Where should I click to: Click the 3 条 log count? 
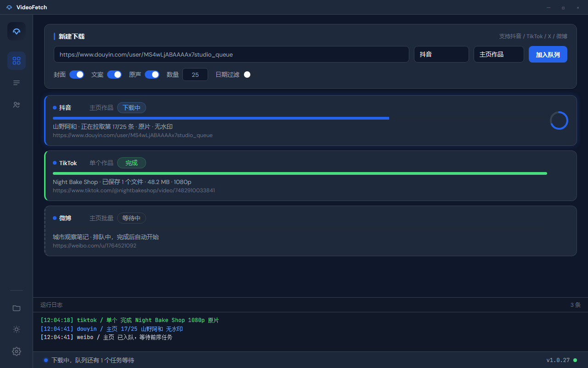[576, 305]
